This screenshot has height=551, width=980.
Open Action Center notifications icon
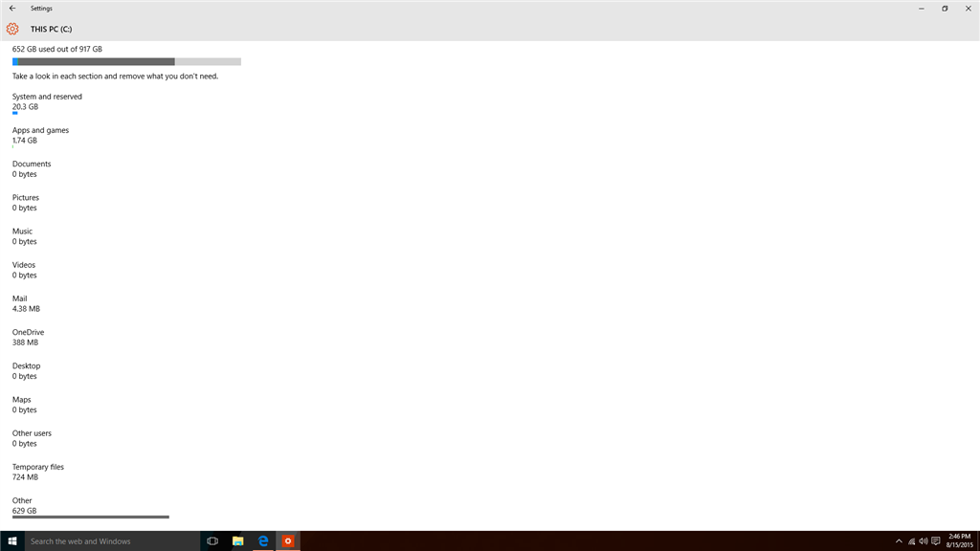tap(936, 541)
